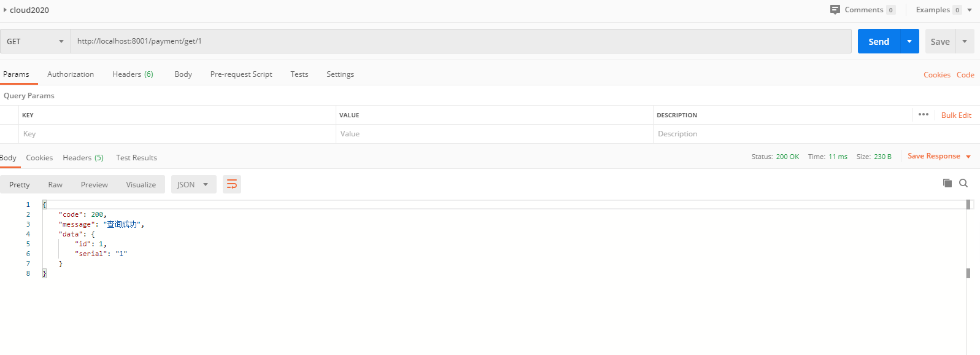980x355 pixels.
Task: Switch to the Params tab
Action: coord(16,74)
